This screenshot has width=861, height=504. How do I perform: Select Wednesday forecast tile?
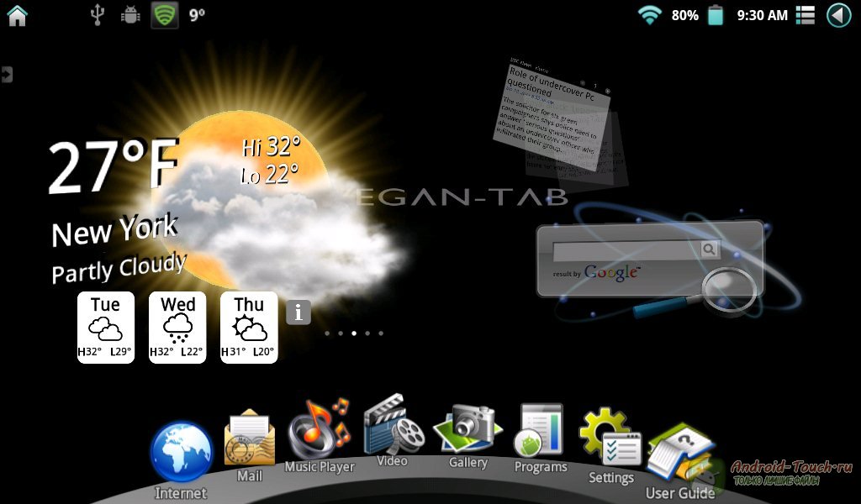177,328
